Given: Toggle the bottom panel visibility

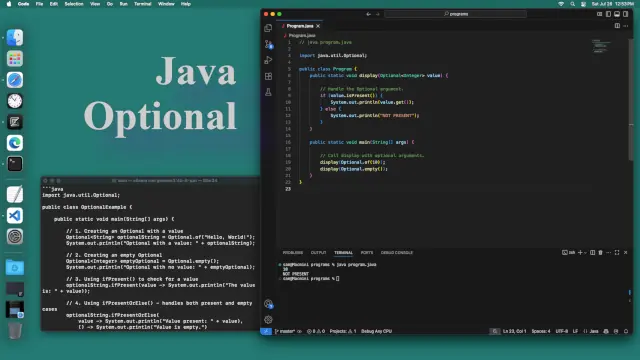Looking at the screenshot, I should coord(617,14).
